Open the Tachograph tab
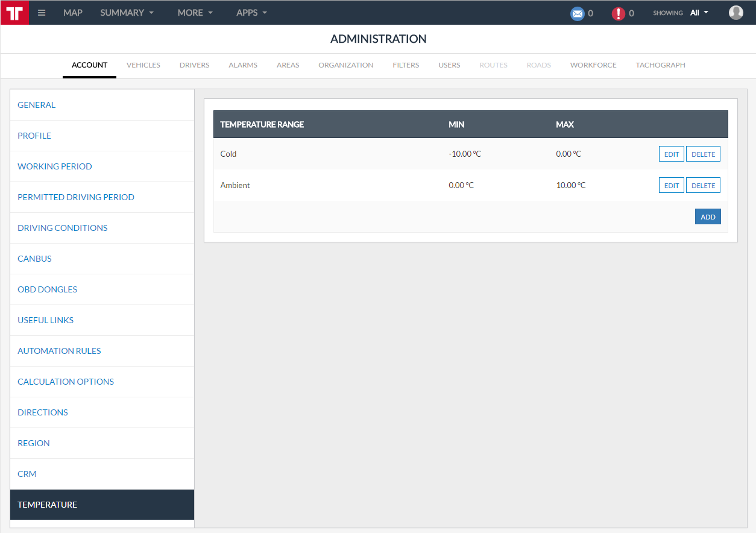Viewport: 756px width, 533px height. (660, 65)
